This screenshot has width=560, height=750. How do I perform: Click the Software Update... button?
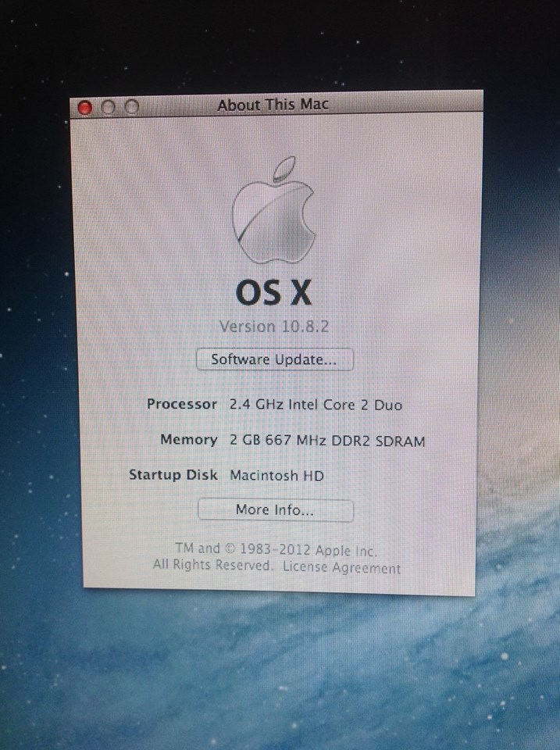(x=274, y=359)
